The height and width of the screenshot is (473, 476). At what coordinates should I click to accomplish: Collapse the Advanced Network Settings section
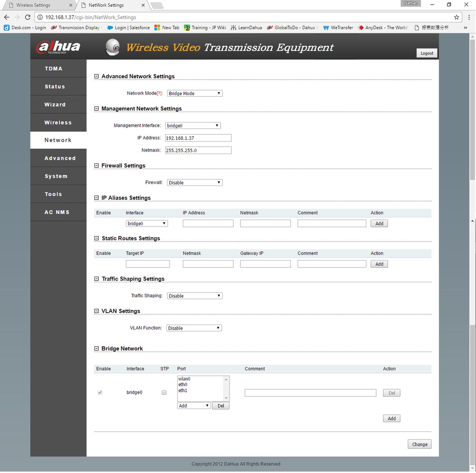point(96,76)
